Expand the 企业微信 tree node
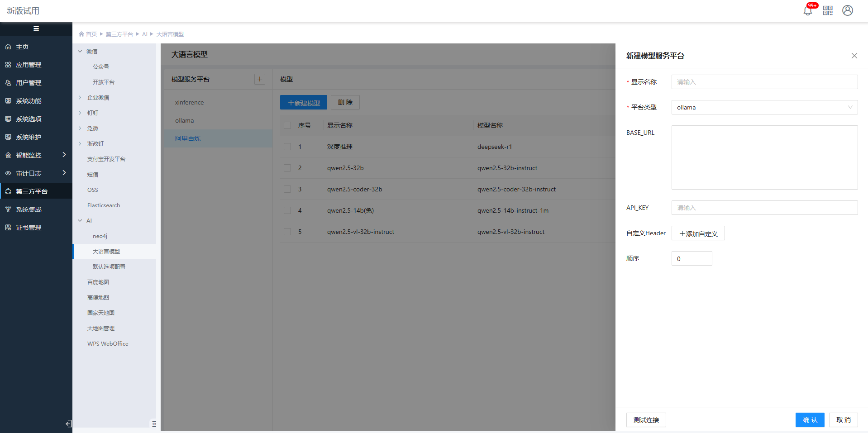The height and width of the screenshot is (433, 868). coord(80,98)
